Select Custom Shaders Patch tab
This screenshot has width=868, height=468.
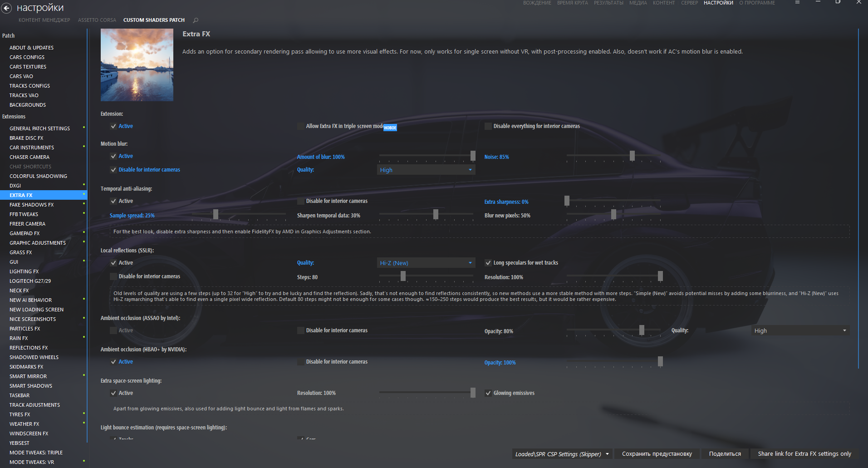tap(154, 20)
